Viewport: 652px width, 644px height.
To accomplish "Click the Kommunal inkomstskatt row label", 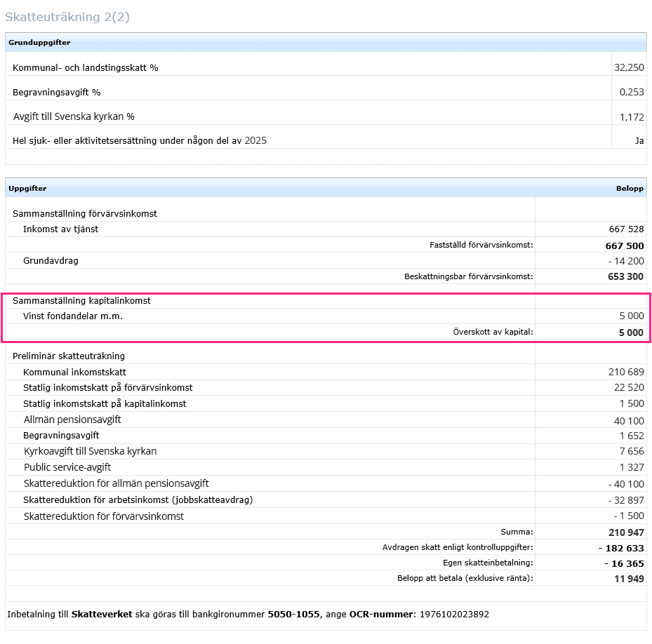I will tap(74, 372).
